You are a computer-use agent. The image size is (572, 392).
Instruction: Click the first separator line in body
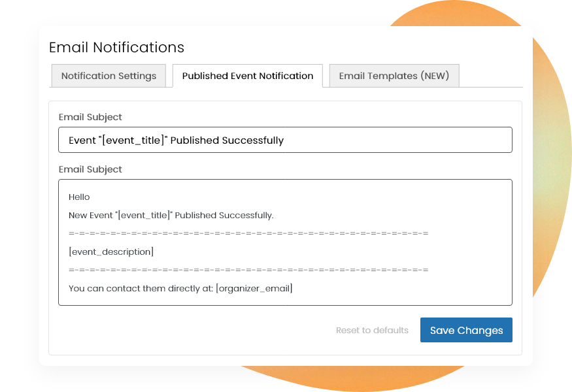coord(248,233)
